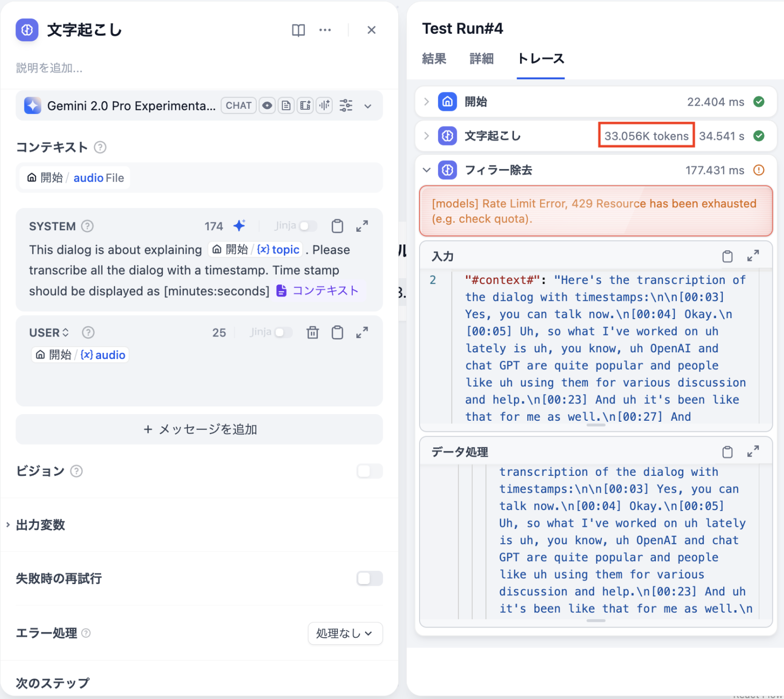Screen dimensions: 784x699
Task: Collapse the Gemini 2.0 Pro model panel chevron
Action: (x=368, y=106)
